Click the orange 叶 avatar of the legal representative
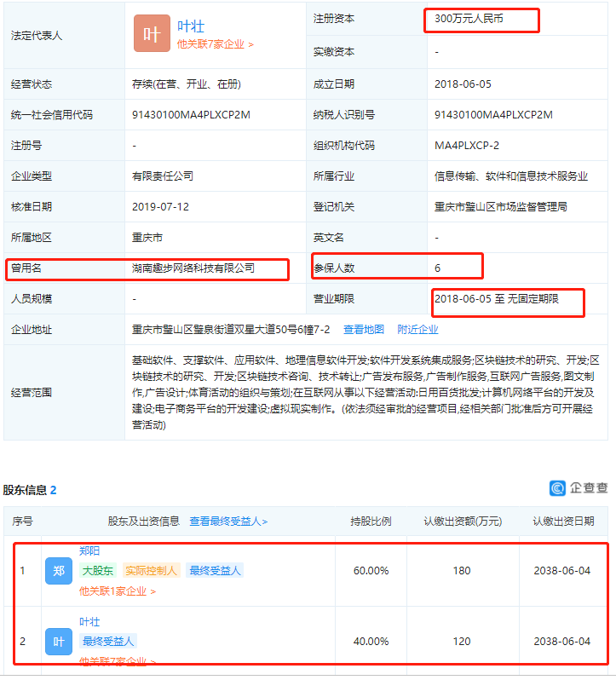The image size is (616, 680). (152, 33)
